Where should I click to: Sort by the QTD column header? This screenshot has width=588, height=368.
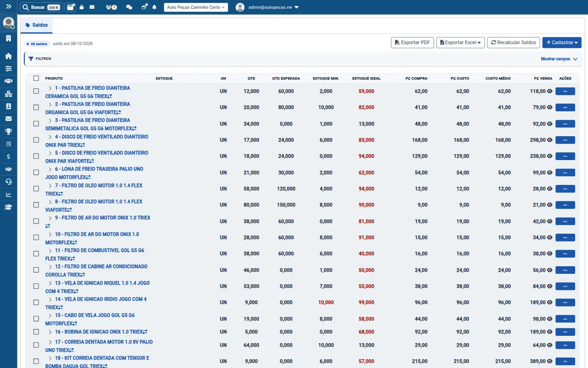(251, 78)
